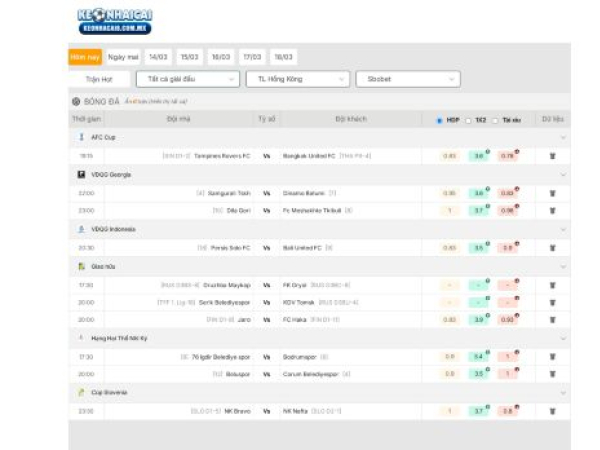Collapse the AFC Cup league section
Viewport: 600px width, 450px height.
click(563, 138)
